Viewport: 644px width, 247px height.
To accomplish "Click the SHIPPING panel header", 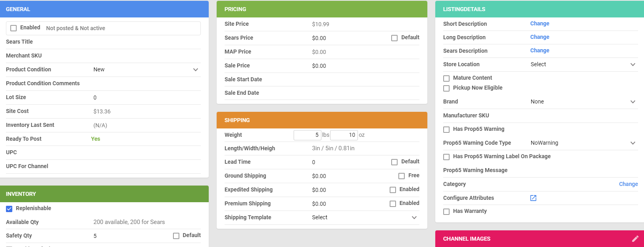I will pos(322,120).
